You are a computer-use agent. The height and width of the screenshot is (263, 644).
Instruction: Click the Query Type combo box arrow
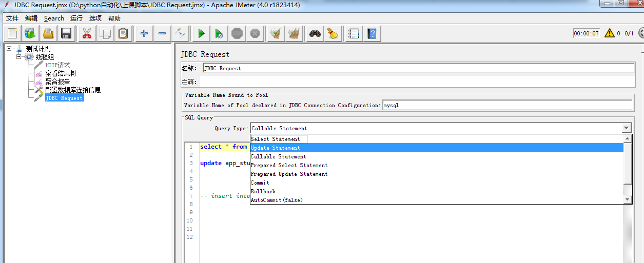tap(627, 128)
